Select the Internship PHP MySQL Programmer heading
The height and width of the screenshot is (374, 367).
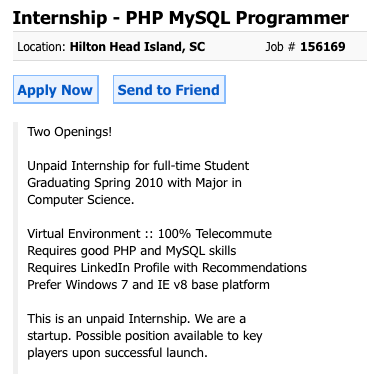click(181, 18)
